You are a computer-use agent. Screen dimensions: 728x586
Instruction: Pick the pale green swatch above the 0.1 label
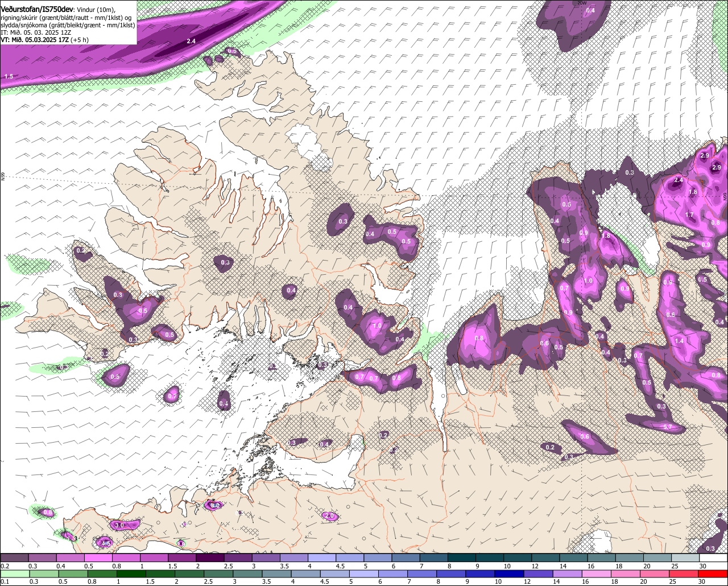pyautogui.click(x=14, y=574)
